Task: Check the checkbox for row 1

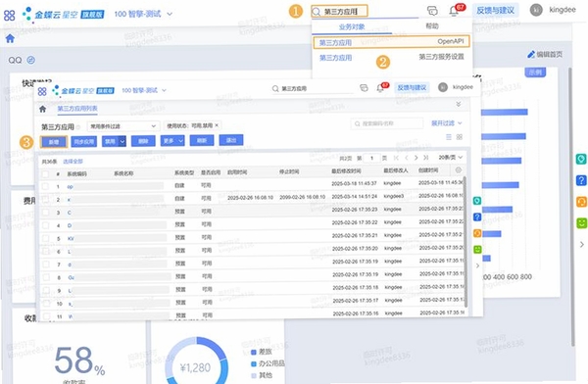Action: point(45,186)
